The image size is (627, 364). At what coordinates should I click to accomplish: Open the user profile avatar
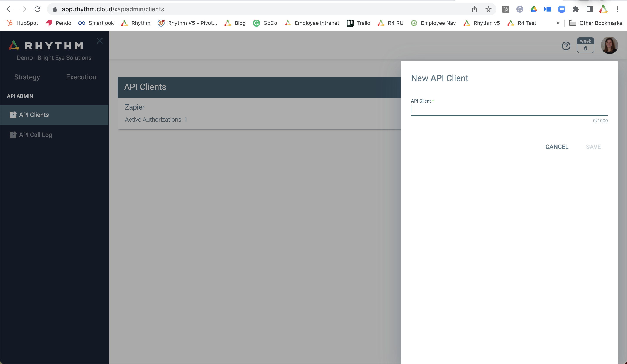pyautogui.click(x=609, y=45)
